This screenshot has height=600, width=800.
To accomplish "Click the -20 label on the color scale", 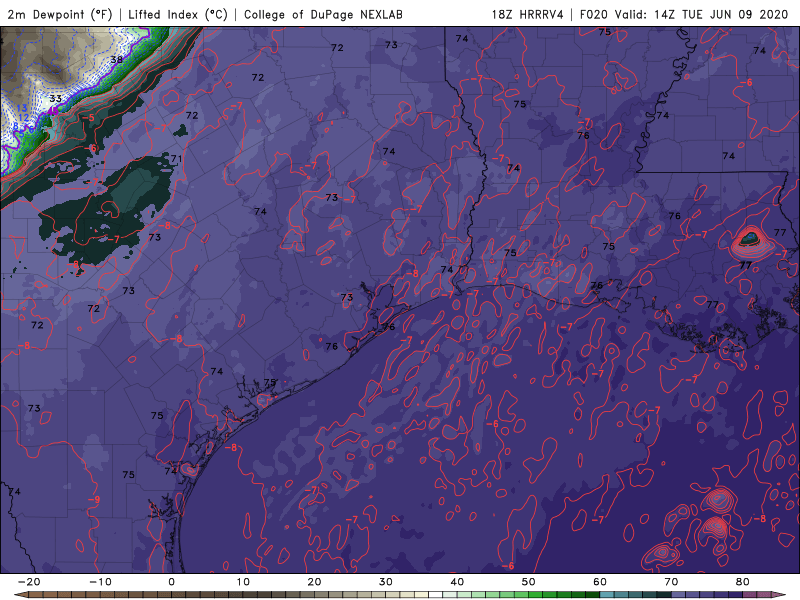I will click(29, 582).
